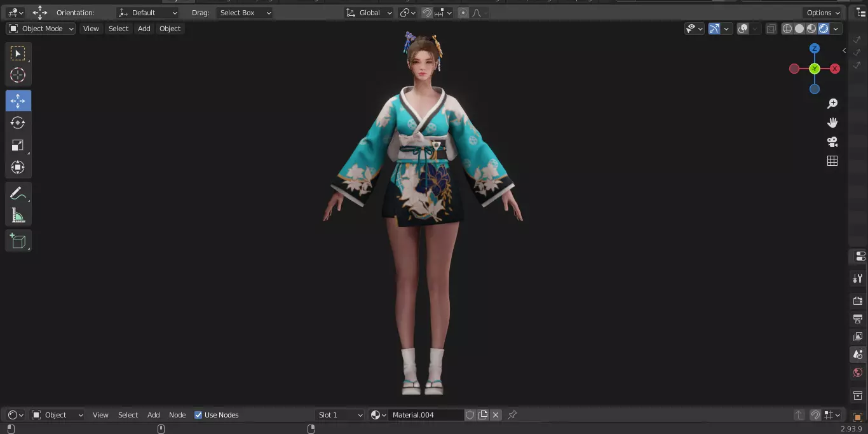Viewport: 868px width, 434px height.
Task: Browse materials dropdown beside Material.004
Action: click(379, 415)
